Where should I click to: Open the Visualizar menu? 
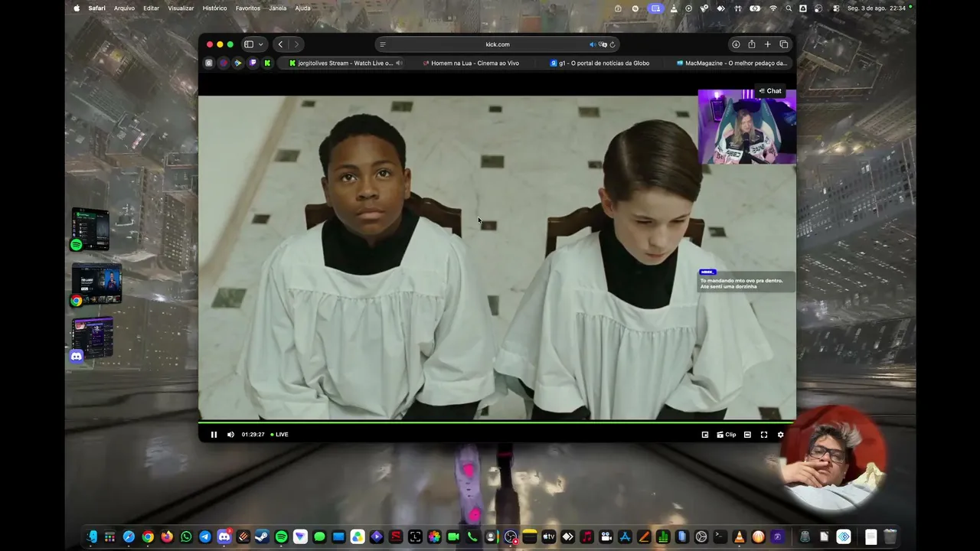point(181,8)
